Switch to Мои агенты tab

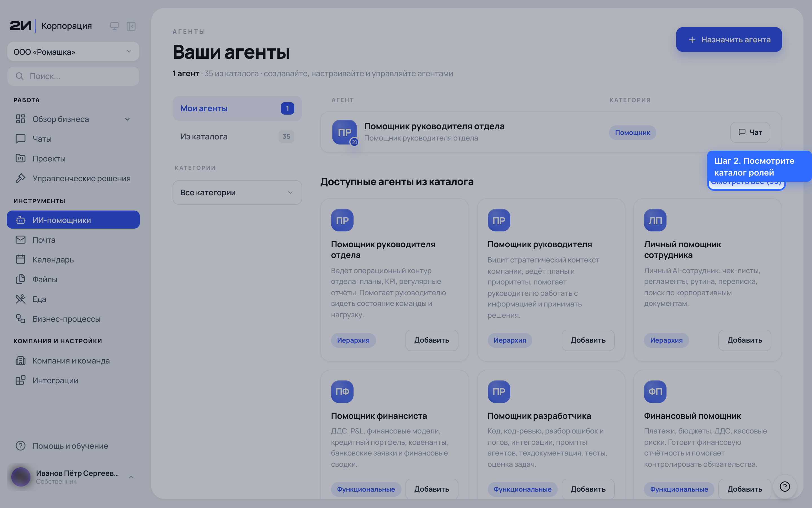(x=237, y=108)
